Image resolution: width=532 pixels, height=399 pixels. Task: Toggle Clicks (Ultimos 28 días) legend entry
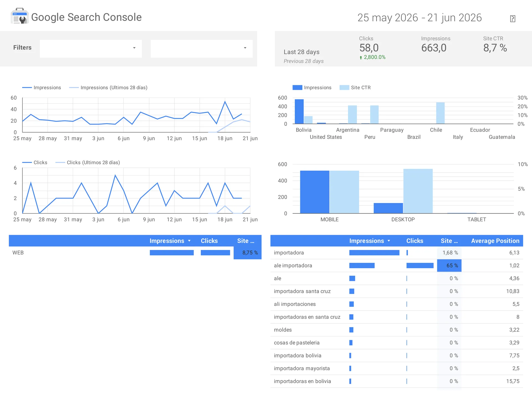click(88, 162)
